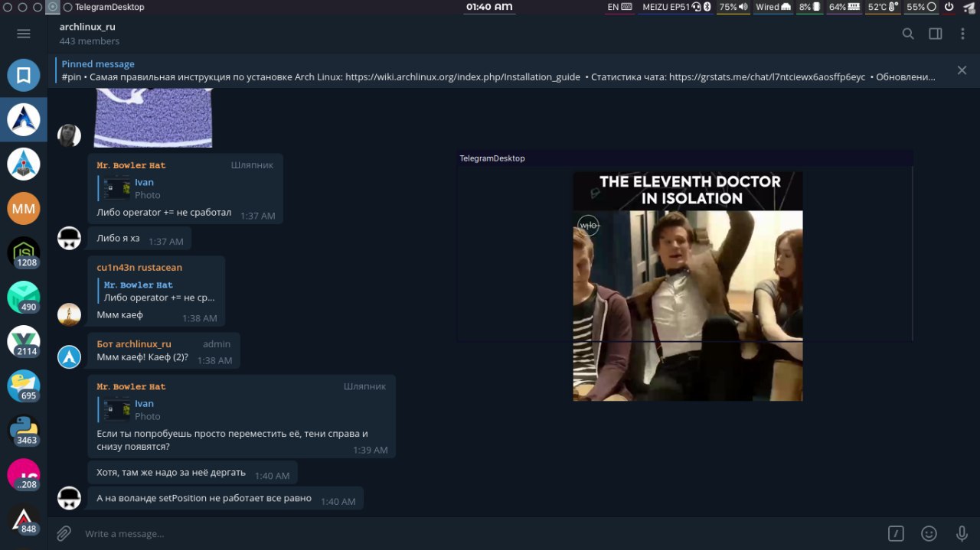Click the cu1n43n rustacean user avatar
The height and width of the screenshot is (550, 980).
coord(70,314)
